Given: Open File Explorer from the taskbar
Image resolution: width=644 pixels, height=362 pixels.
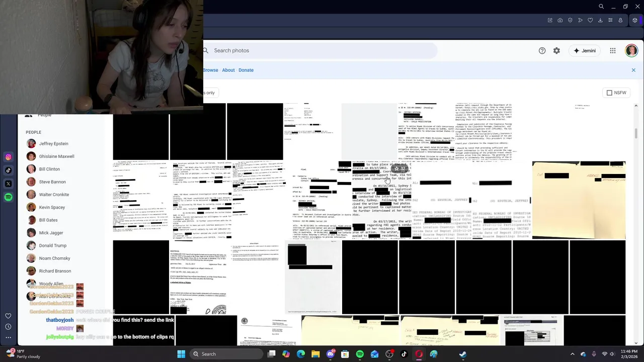Looking at the screenshot, I should 315,354.
